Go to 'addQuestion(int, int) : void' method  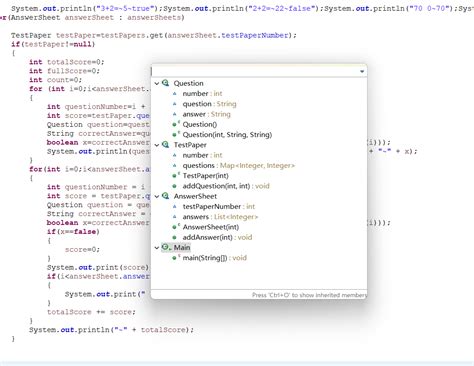pos(226,186)
